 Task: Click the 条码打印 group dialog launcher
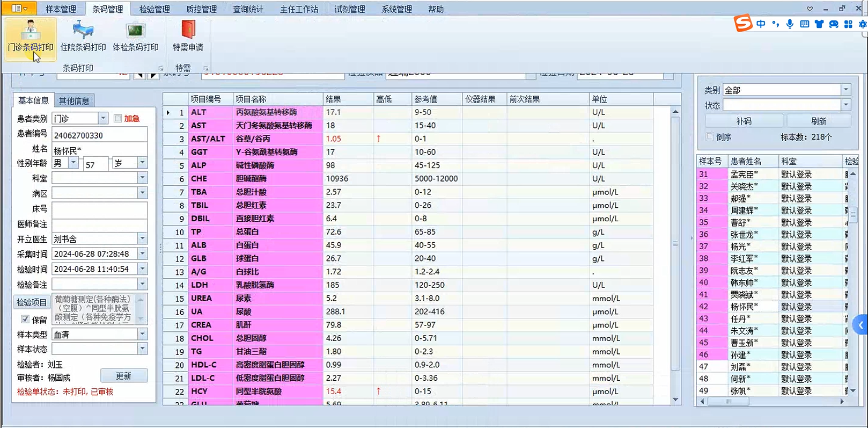160,68
